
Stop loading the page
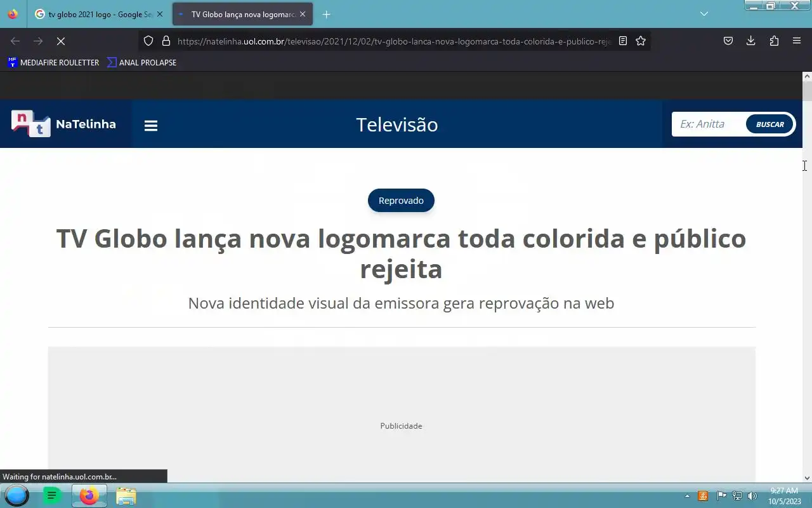(x=61, y=41)
